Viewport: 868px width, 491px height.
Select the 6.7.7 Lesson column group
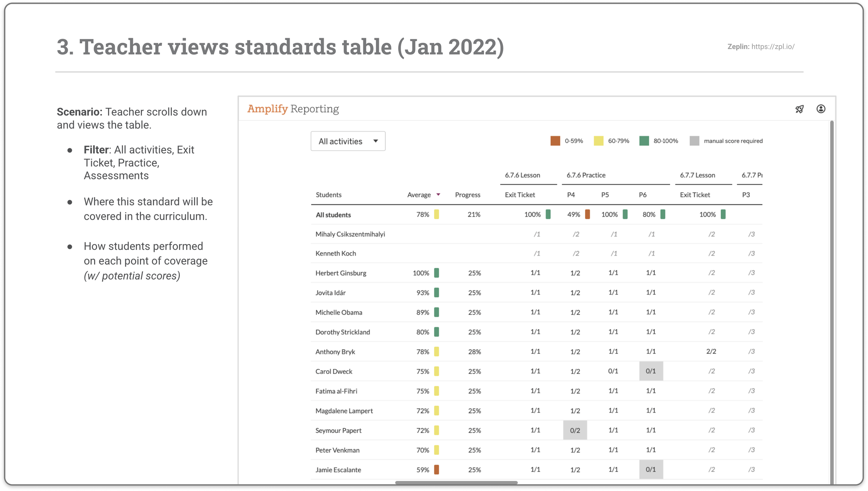[x=697, y=175]
